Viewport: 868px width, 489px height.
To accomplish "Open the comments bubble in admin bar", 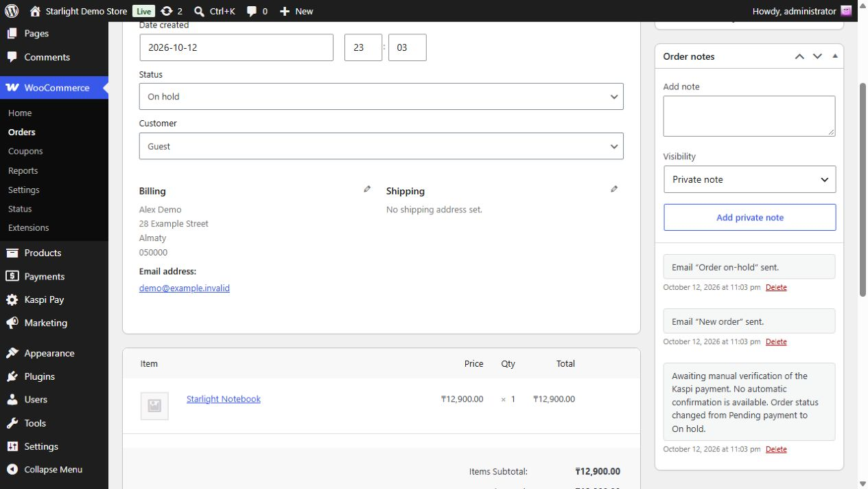I will click(252, 11).
